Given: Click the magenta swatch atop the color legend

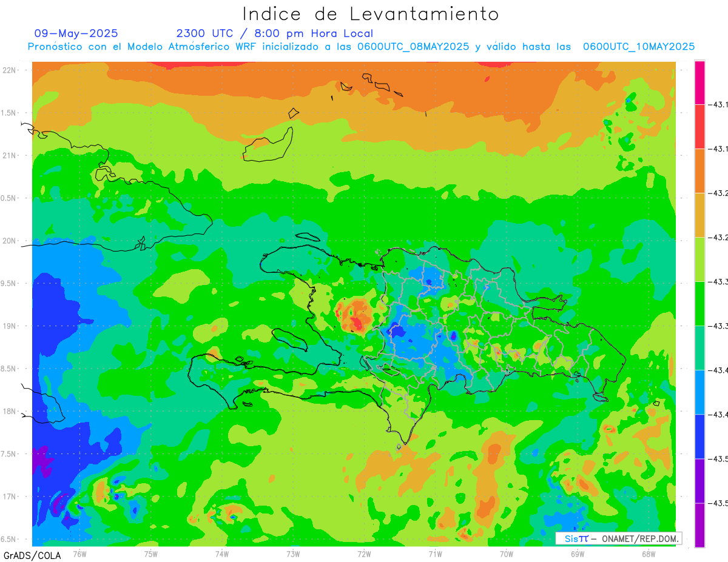Looking at the screenshot, I should coord(699,82).
